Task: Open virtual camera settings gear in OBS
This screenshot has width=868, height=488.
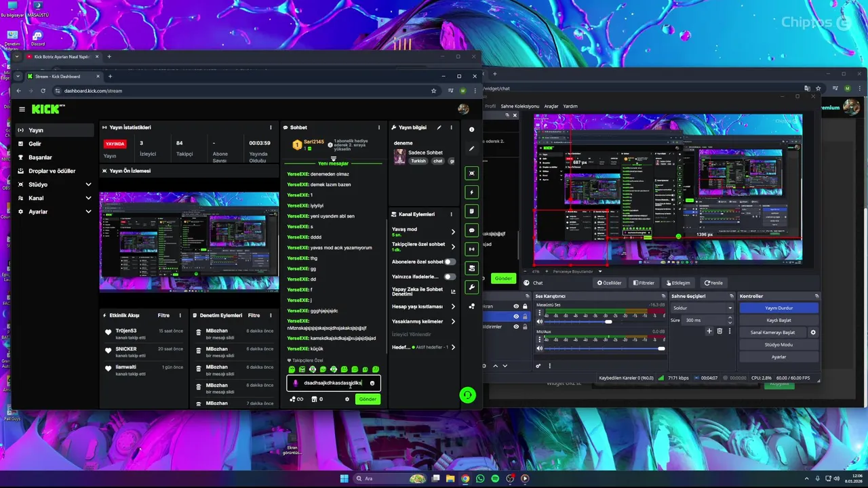Action: pyautogui.click(x=813, y=332)
